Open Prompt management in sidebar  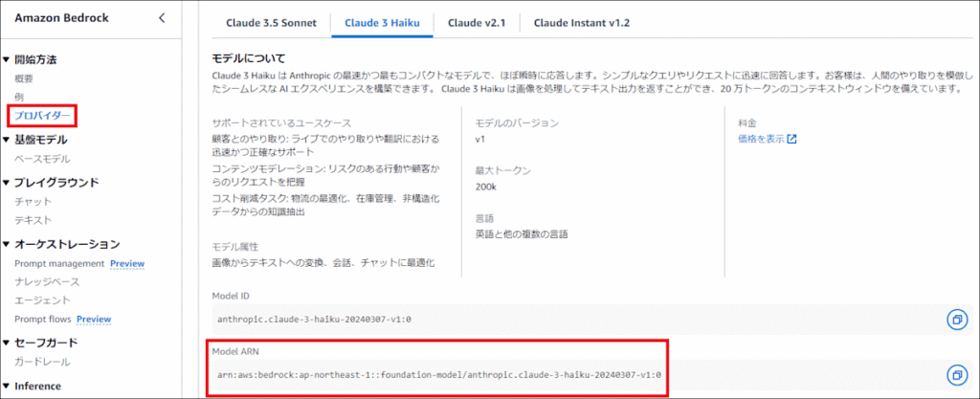pos(59,263)
